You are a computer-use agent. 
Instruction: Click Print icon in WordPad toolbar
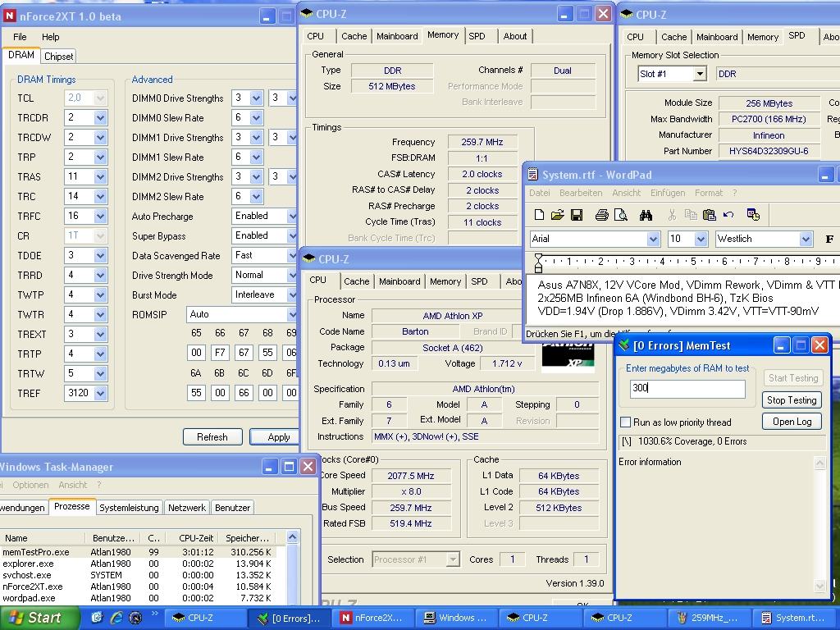pos(601,215)
